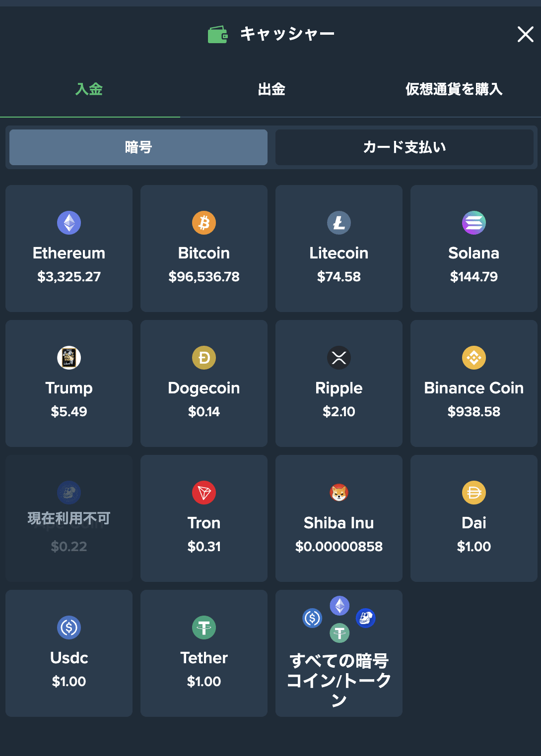541x756 pixels.
Task: Select the Litecoin deposit icon
Action: coord(339,223)
